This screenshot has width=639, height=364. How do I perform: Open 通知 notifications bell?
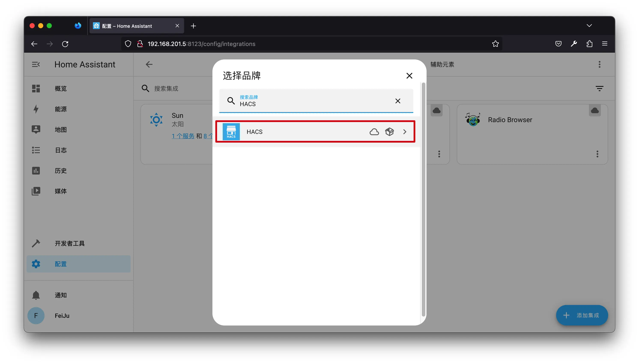36,295
